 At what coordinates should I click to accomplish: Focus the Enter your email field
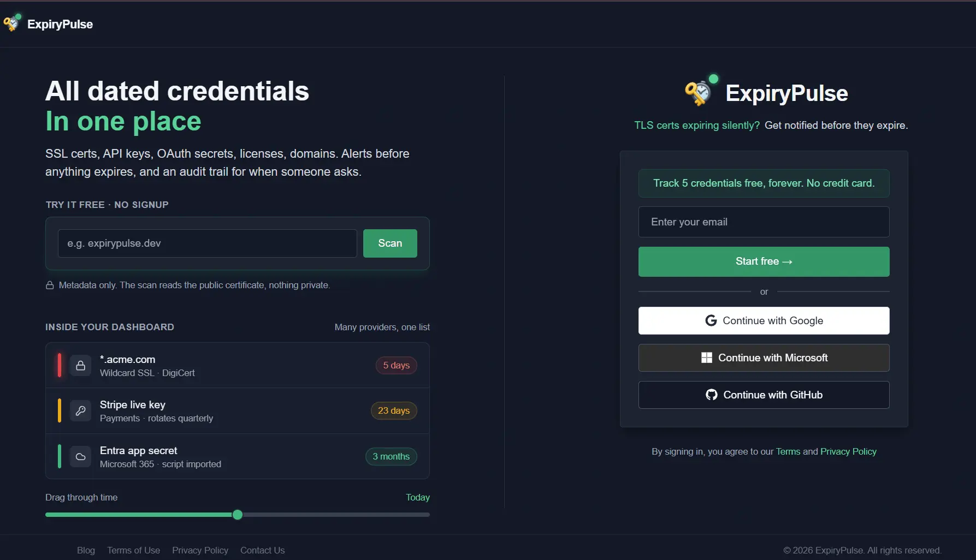(764, 222)
